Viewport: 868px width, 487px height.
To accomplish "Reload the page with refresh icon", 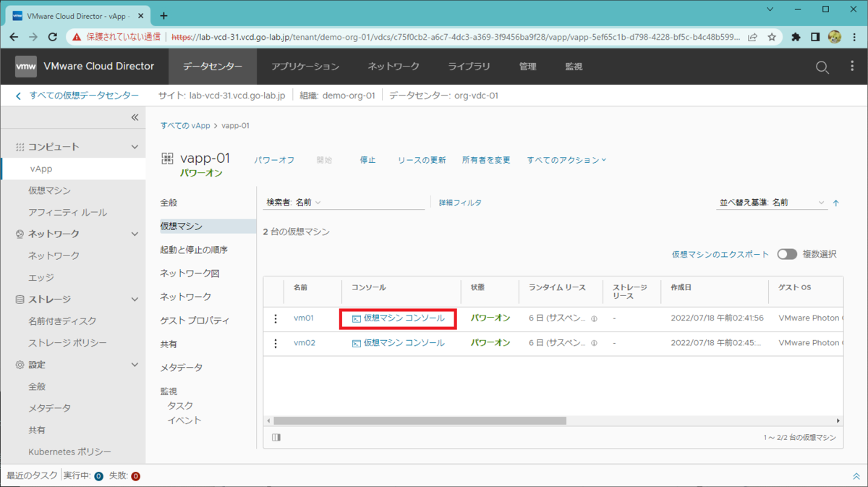I will click(x=53, y=36).
